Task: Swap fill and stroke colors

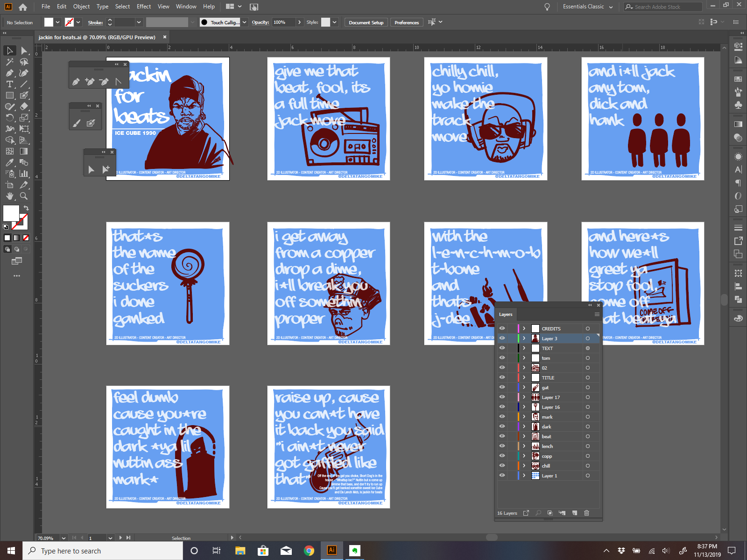Action: (x=26, y=208)
